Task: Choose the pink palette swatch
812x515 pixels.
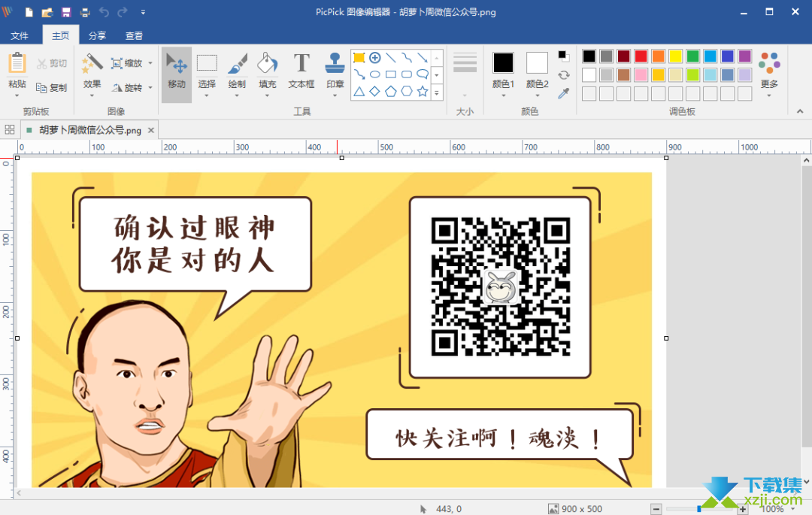Action: 641,74
